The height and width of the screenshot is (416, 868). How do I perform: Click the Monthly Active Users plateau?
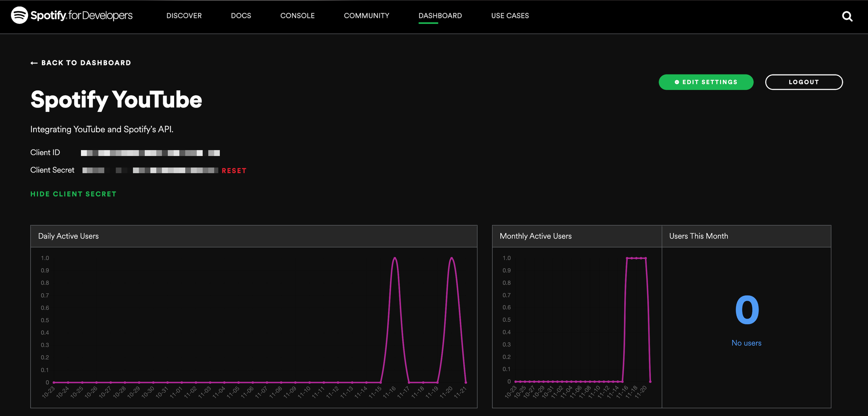coord(636,258)
